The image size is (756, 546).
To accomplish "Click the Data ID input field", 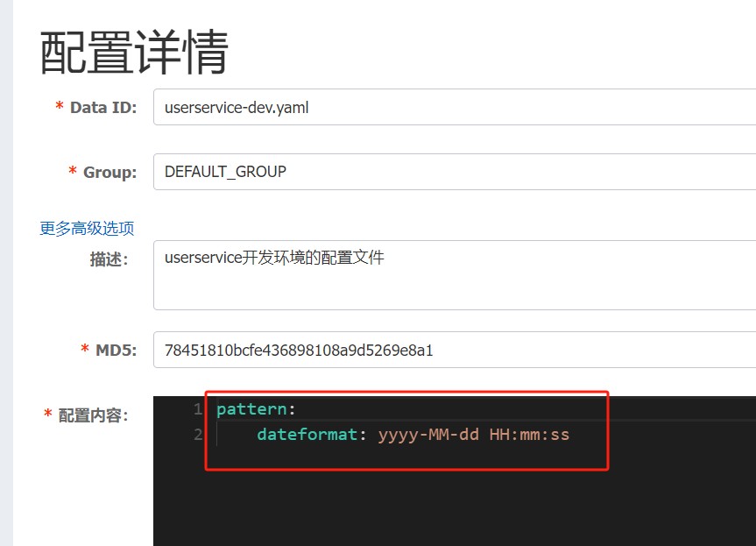I will click(x=455, y=107).
